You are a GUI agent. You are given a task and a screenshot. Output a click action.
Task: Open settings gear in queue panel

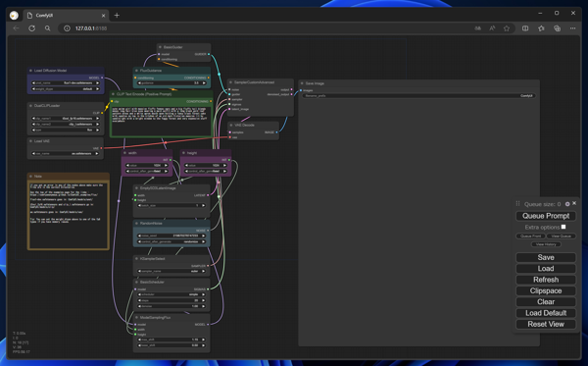[567, 204]
